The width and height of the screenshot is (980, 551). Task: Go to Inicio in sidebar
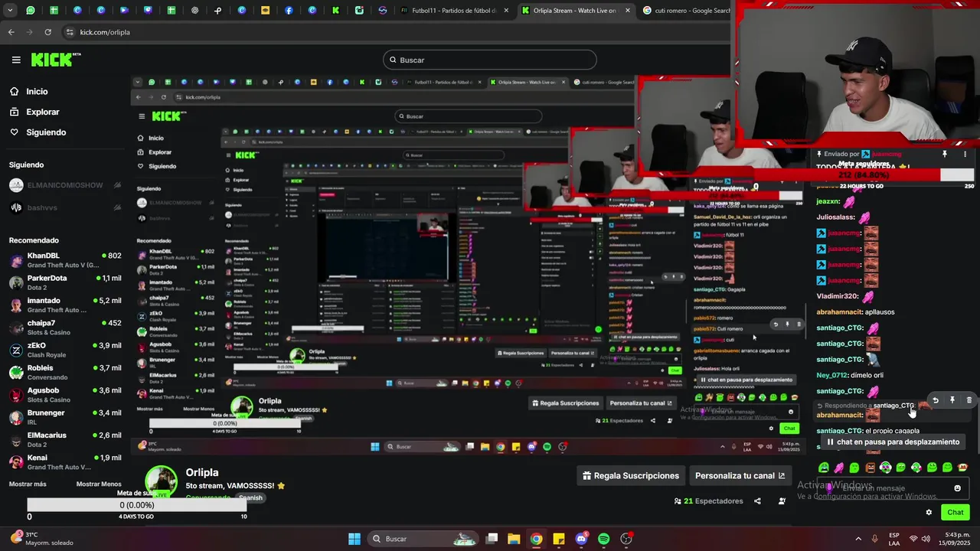click(x=37, y=91)
